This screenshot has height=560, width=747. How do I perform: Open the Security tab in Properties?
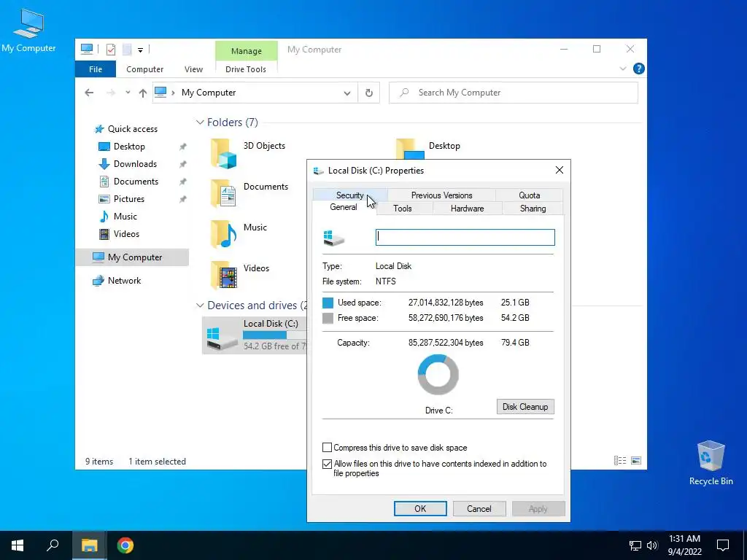pyautogui.click(x=349, y=195)
